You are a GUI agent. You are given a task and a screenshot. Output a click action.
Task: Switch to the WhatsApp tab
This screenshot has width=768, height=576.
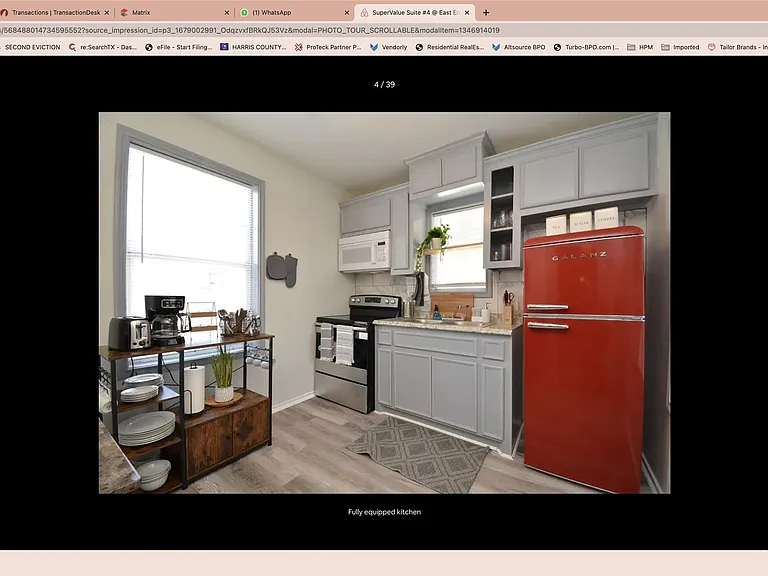click(295, 13)
